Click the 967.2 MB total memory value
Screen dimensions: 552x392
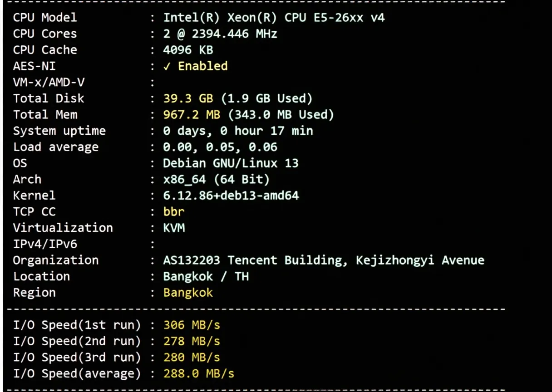click(192, 115)
